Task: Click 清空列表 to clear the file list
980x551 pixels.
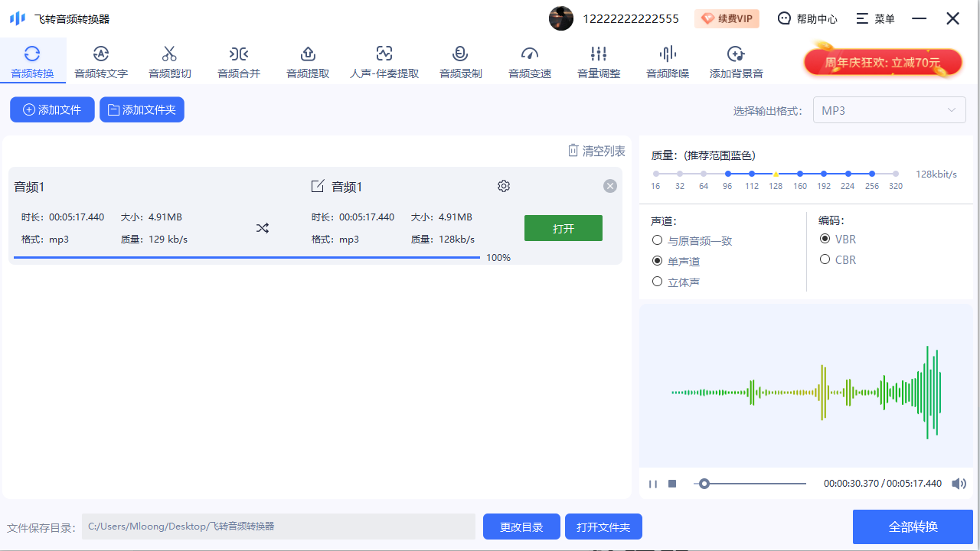Action: click(x=596, y=150)
